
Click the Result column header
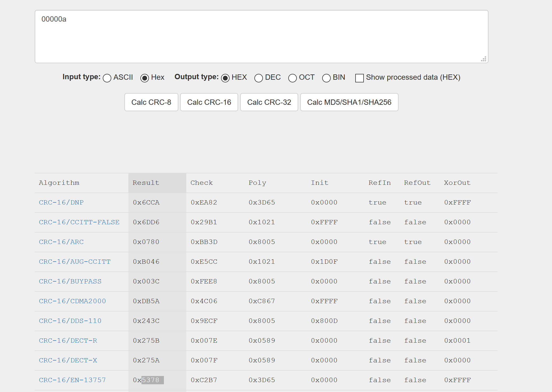click(x=146, y=183)
